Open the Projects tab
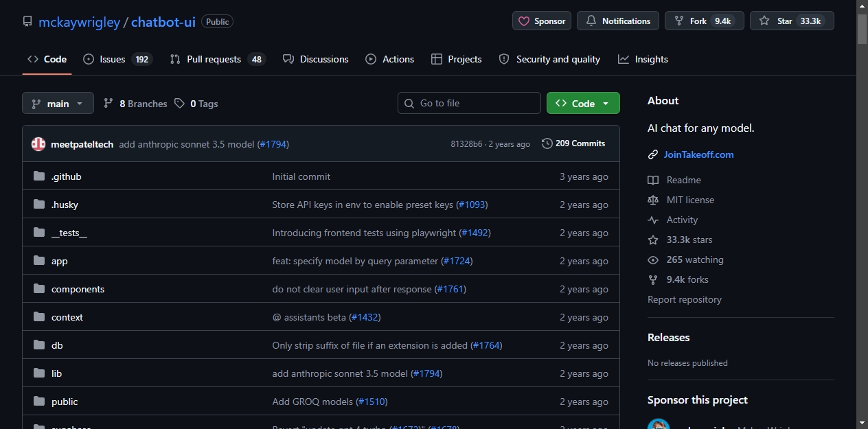This screenshot has height=429, width=868. 457,59
